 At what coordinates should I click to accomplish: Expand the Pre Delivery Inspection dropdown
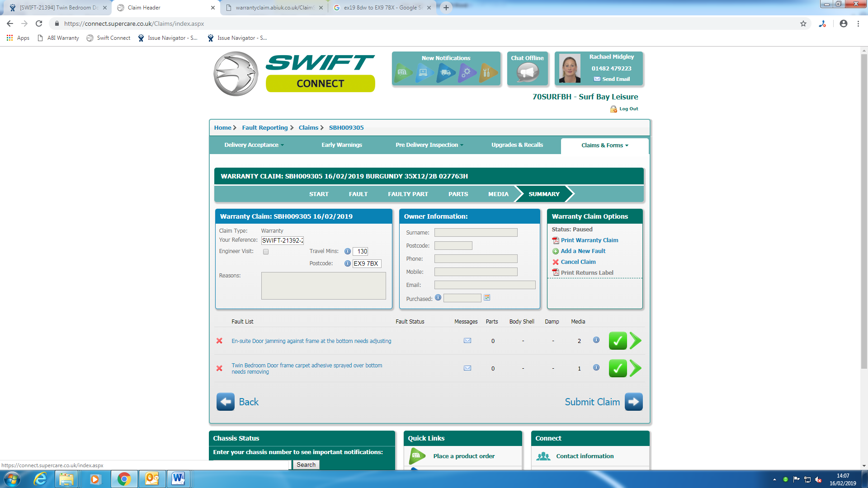(429, 145)
